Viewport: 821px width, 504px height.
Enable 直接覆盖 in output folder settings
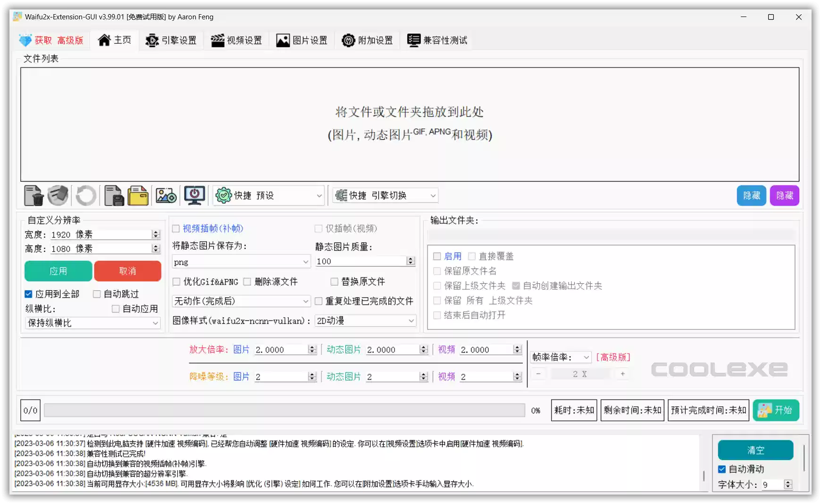click(x=472, y=256)
